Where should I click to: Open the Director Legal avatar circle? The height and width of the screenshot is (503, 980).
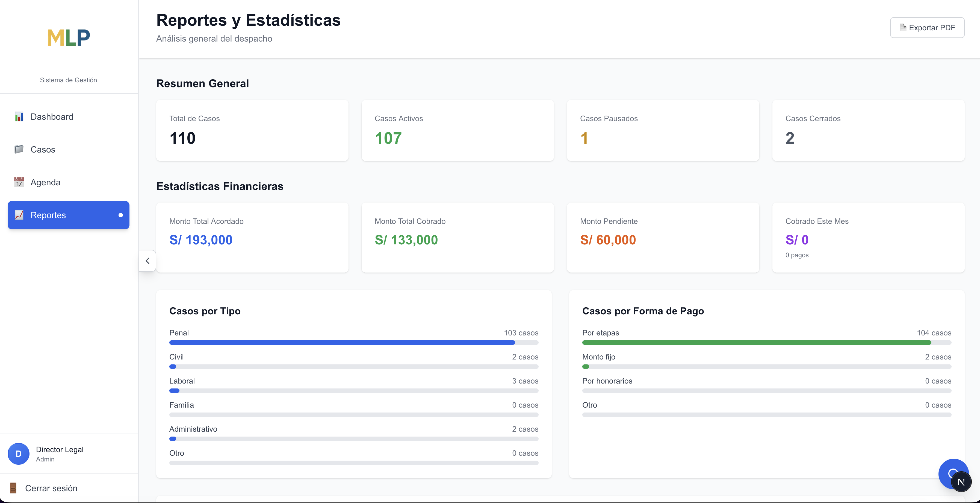[x=18, y=454]
